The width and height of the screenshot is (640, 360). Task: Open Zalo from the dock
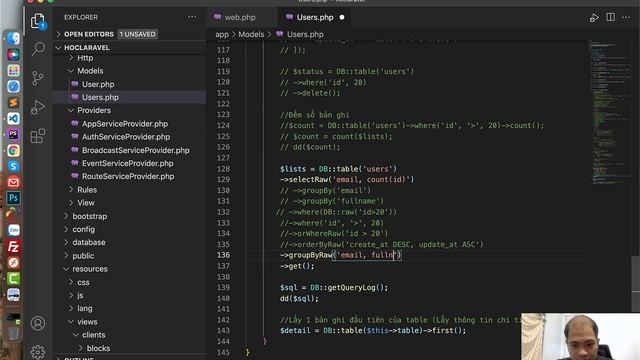(x=13, y=230)
